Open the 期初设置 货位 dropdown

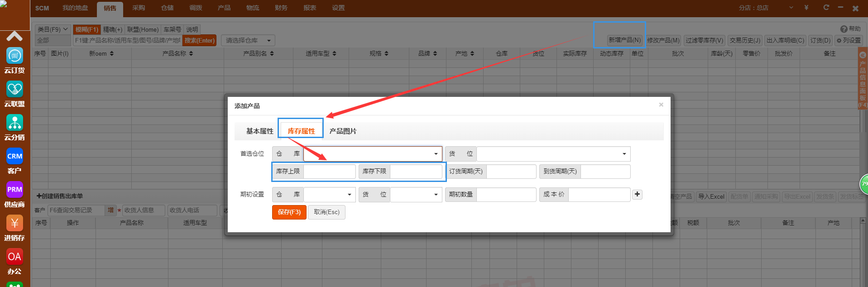[416, 195]
